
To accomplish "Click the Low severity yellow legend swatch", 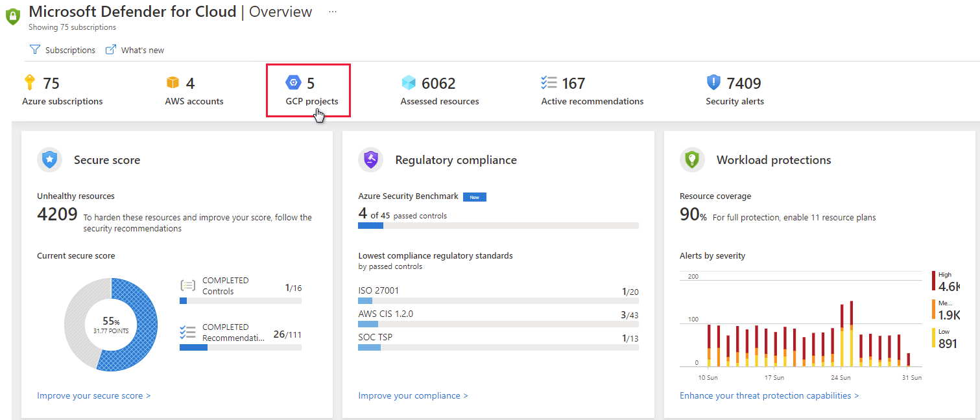I will [934, 338].
